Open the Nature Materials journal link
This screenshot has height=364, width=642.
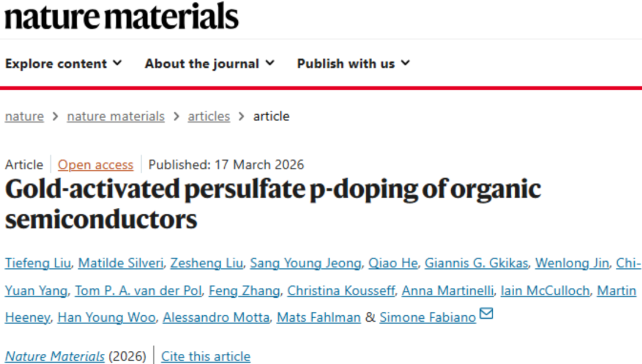[55, 356]
